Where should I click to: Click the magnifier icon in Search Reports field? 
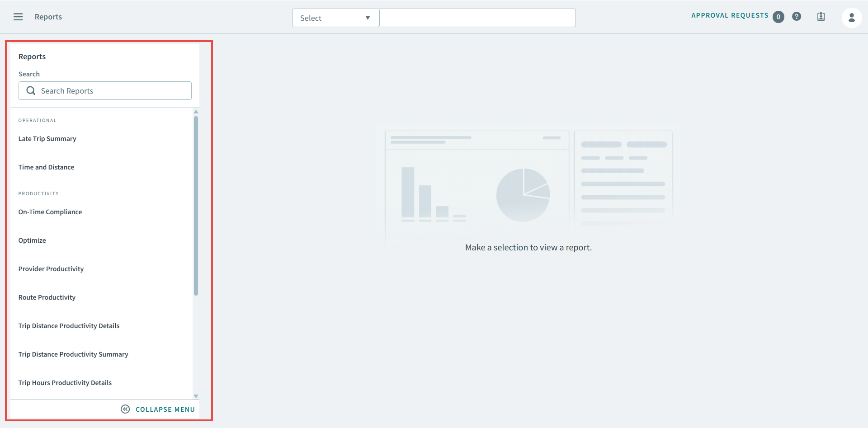[x=31, y=90]
